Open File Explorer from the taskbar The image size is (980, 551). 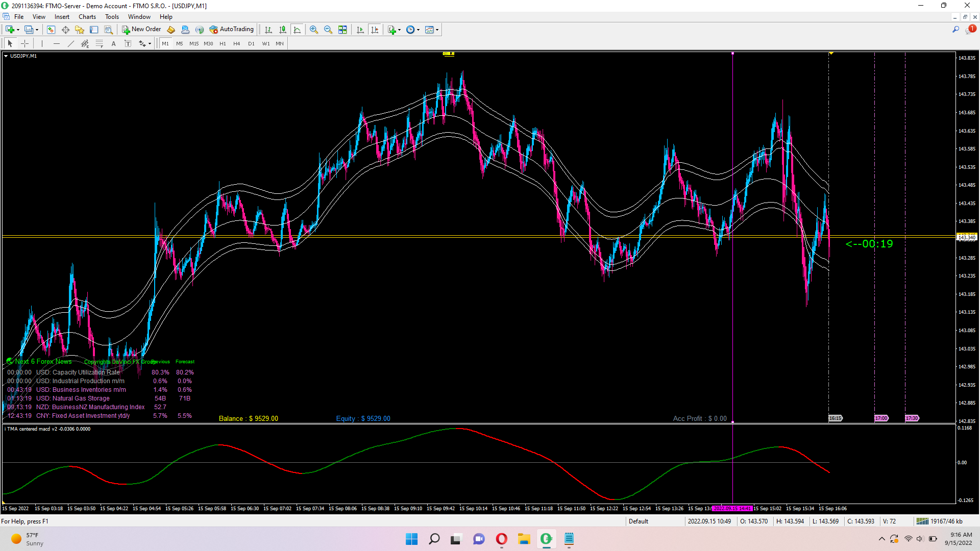[524, 539]
